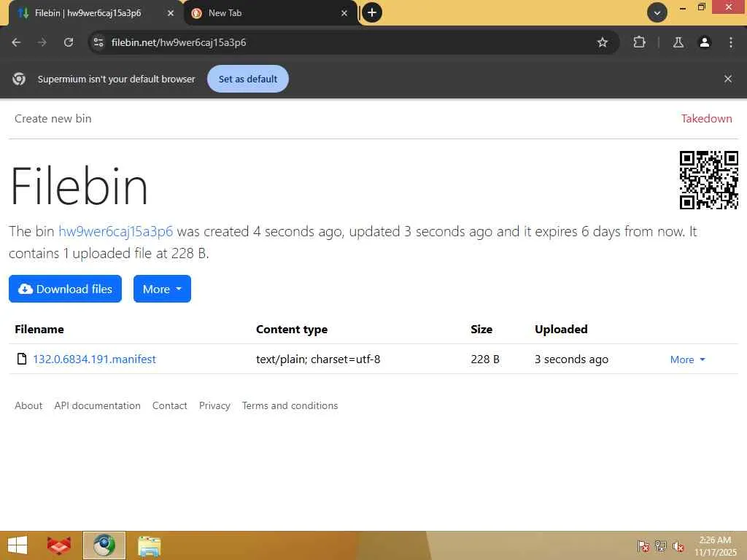Click the Filename column header

(x=39, y=329)
